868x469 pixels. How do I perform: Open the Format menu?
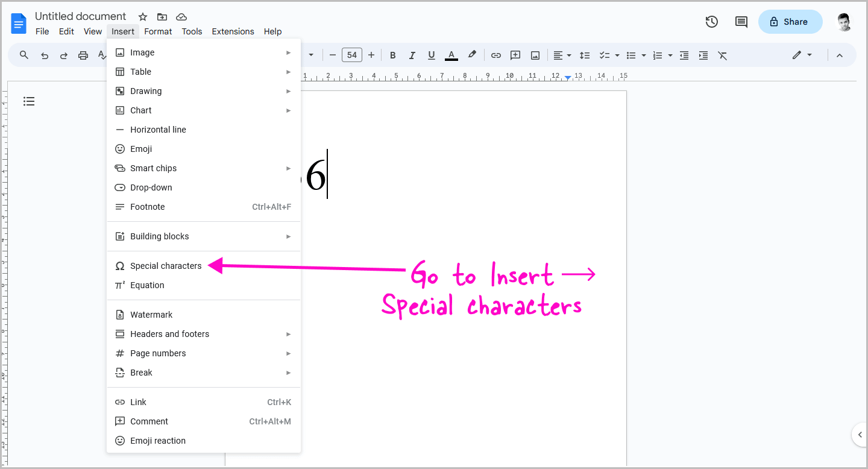click(x=158, y=31)
